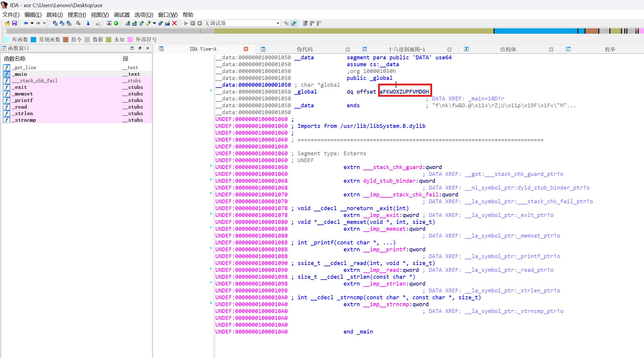This screenshot has width=644, height=358.
Task: Close the IDA View-A tab
Action: pos(246,49)
